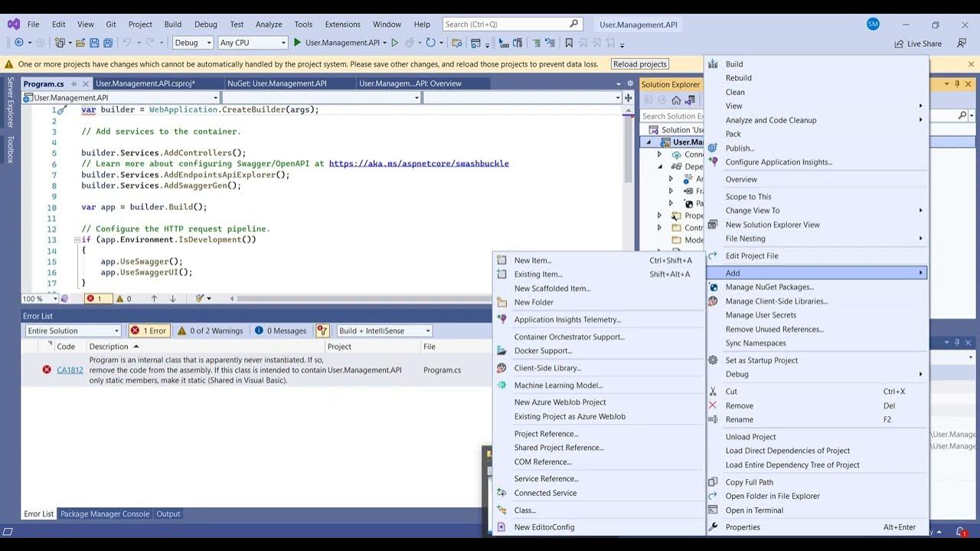Click the Cut scissors icon
Viewport: 980px width, 551px height.
[x=713, y=391]
